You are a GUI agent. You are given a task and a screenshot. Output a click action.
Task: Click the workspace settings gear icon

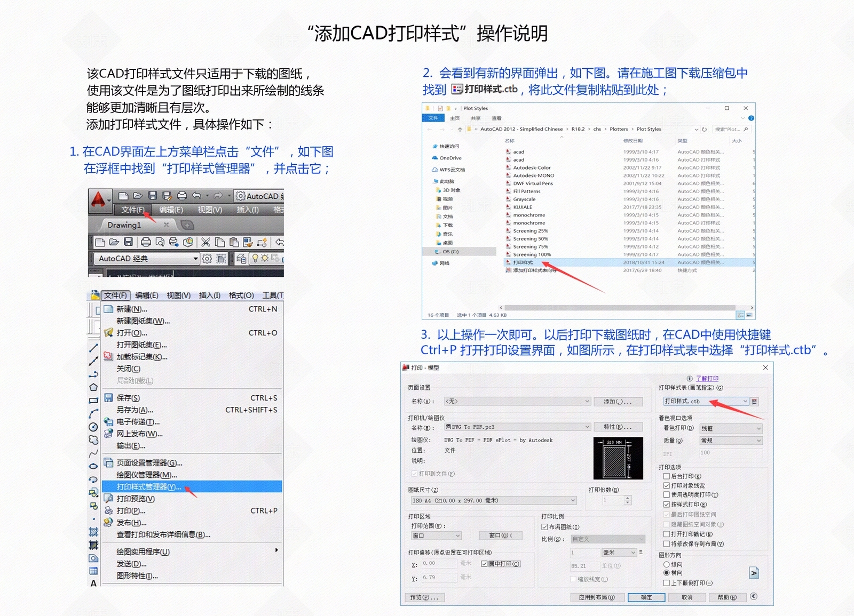[207, 259]
